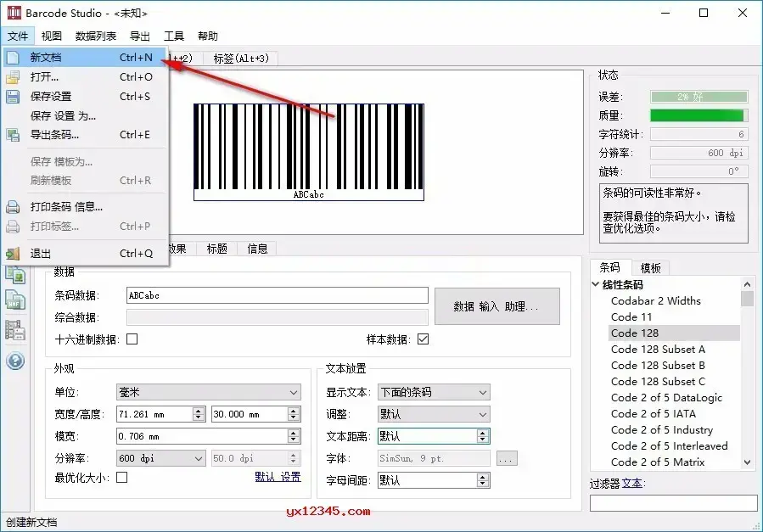Click the 误差 progress bar
This screenshot has height=532, width=763.
click(x=698, y=97)
